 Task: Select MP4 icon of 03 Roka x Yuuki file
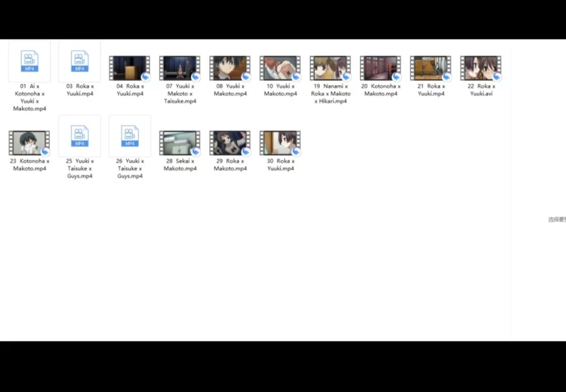(x=80, y=62)
